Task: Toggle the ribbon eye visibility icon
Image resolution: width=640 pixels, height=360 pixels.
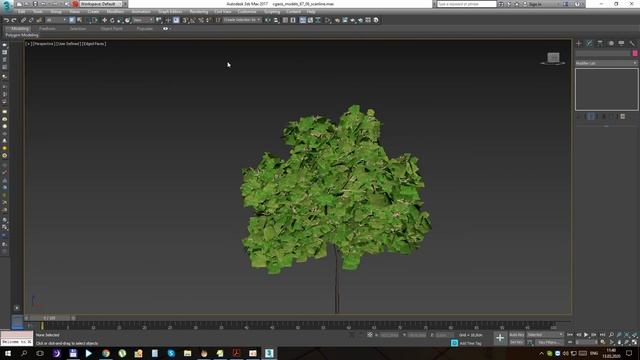Action: [x=165, y=29]
